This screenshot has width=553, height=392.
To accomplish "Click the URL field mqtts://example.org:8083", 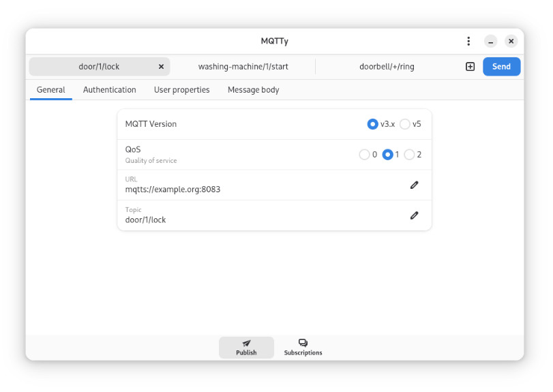I will pos(274,185).
